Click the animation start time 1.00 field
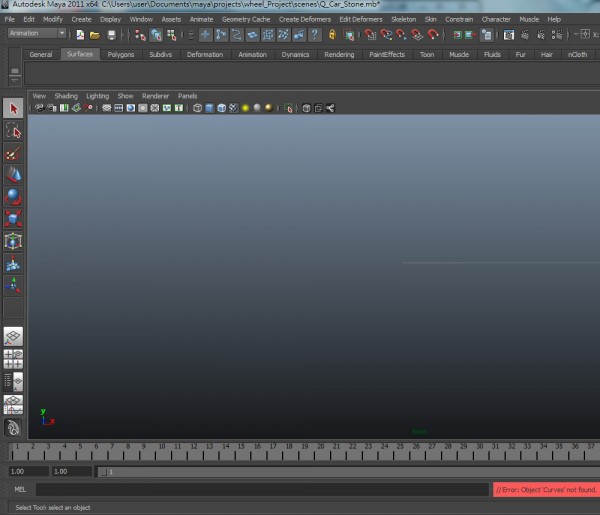 pyautogui.click(x=28, y=471)
